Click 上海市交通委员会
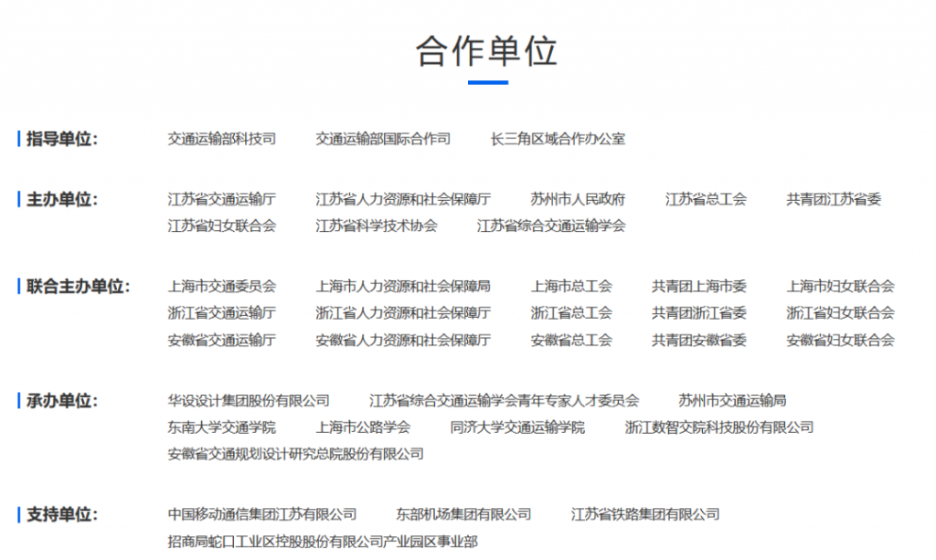 tap(222, 286)
